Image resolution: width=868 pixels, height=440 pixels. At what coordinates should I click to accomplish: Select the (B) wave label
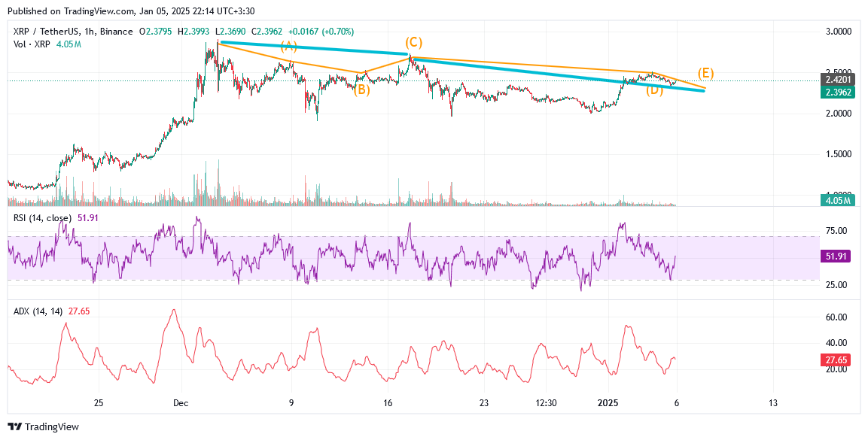[361, 90]
